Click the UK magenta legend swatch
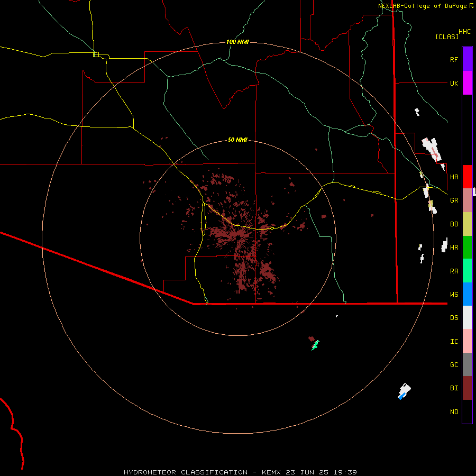 (467, 83)
